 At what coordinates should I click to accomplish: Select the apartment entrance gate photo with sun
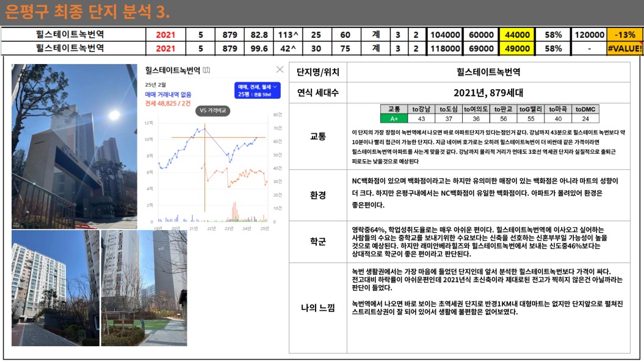(x=74, y=147)
